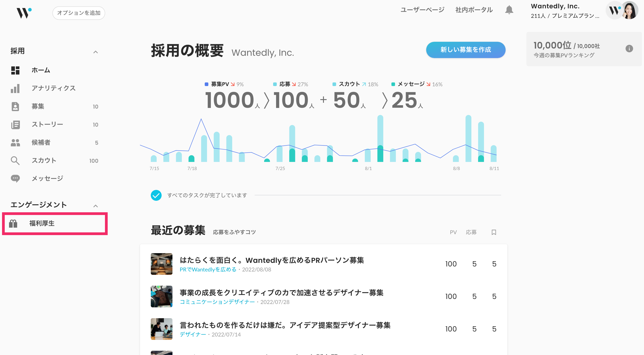Click the 応募 legend color swatch
This screenshot has width=644, height=355.
click(275, 84)
